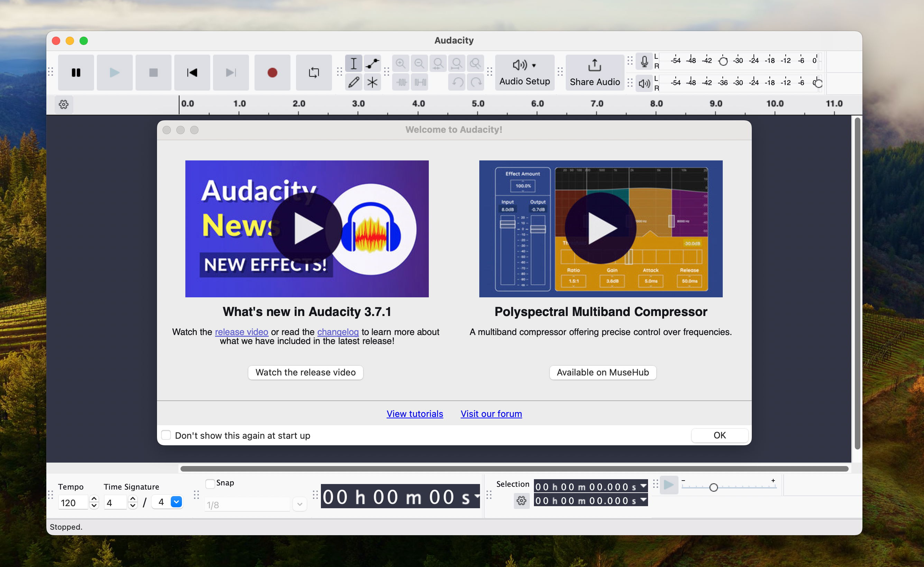Image resolution: width=924 pixels, height=567 pixels.
Task: Check Don't show this again at start up
Action: pyautogui.click(x=166, y=435)
